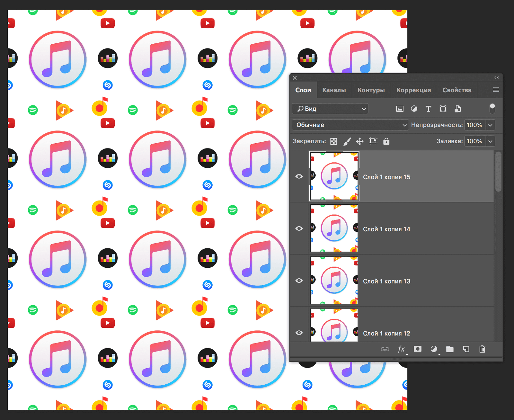Lock all with the padlock icon

tap(386, 141)
